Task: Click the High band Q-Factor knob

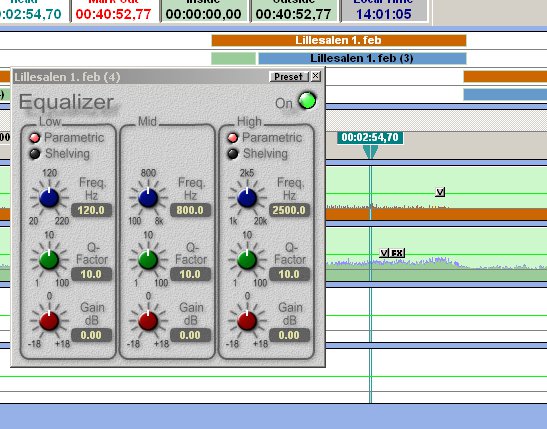Action: (247, 260)
